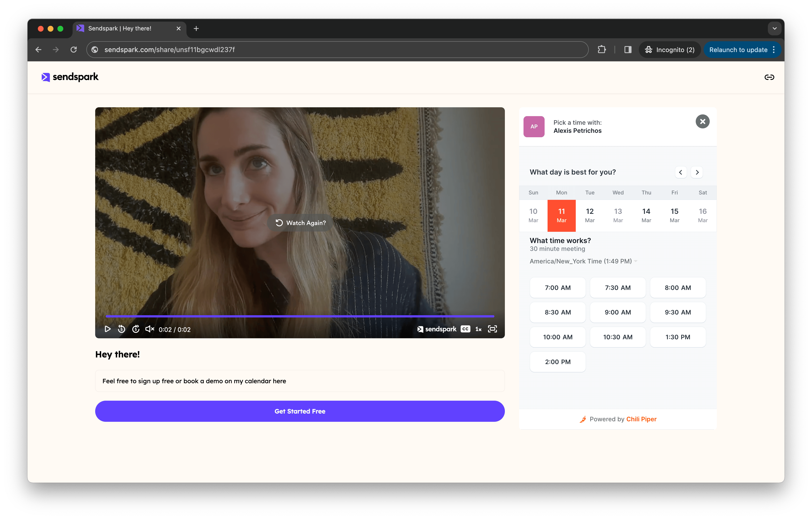Open a new browser tab
This screenshot has width=812, height=519.
click(196, 29)
